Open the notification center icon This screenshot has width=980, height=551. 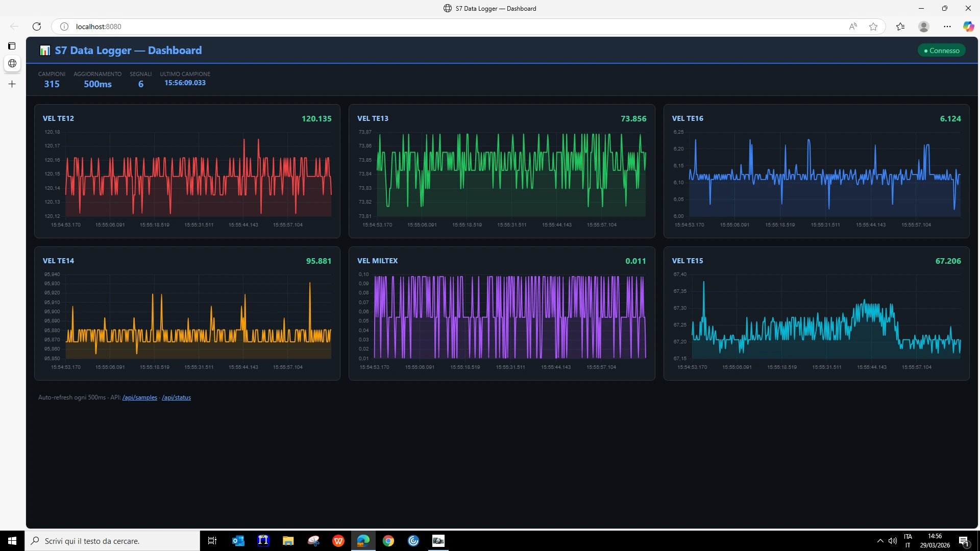[964, 541]
